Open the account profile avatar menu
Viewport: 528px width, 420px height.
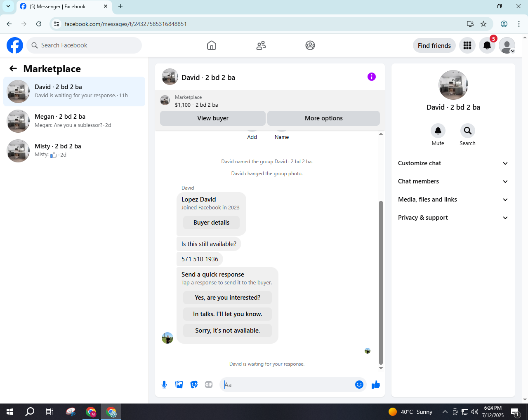(x=507, y=45)
